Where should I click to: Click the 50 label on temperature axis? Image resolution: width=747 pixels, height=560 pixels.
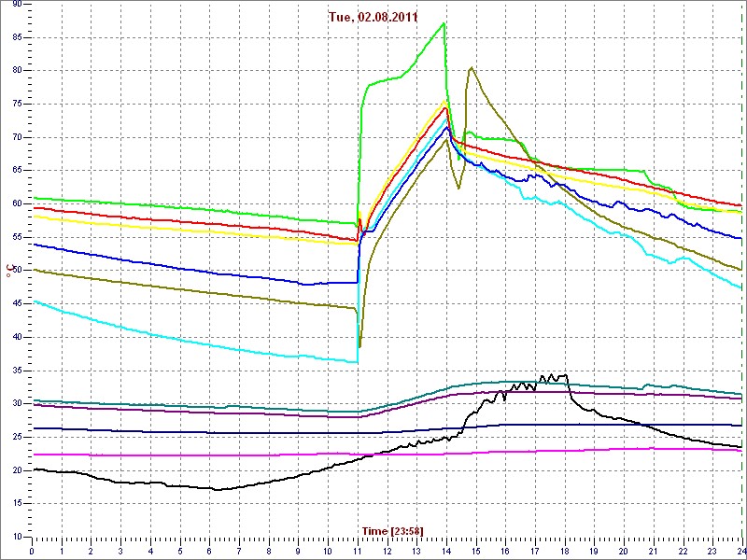pyautogui.click(x=17, y=271)
